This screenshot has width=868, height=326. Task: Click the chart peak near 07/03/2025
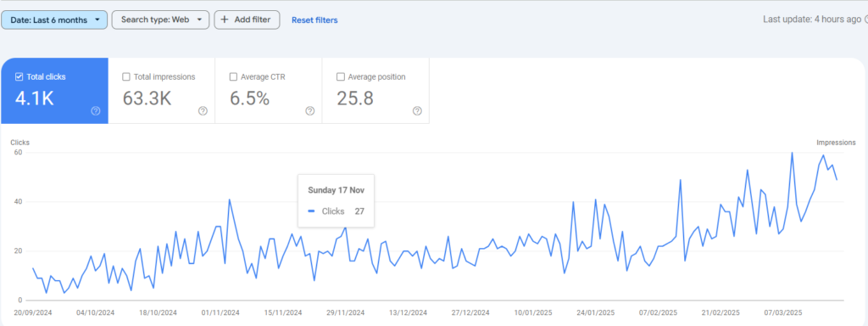point(793,153)
